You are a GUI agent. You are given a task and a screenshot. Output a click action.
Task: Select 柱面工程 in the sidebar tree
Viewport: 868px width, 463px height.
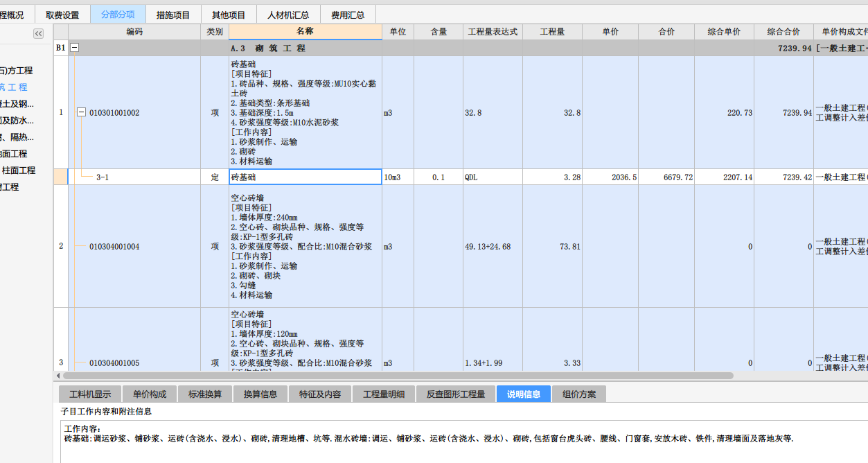coord(19,171)
